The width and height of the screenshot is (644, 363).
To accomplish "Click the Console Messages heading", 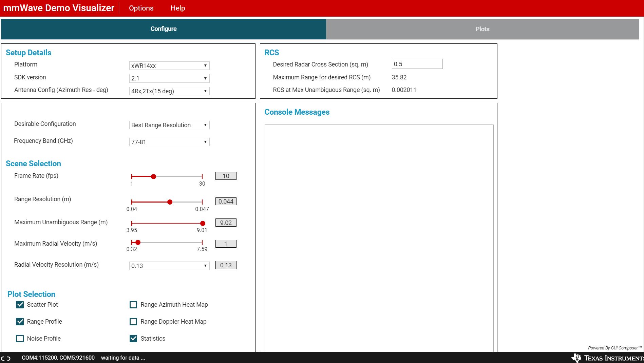I will coord(297,112).
